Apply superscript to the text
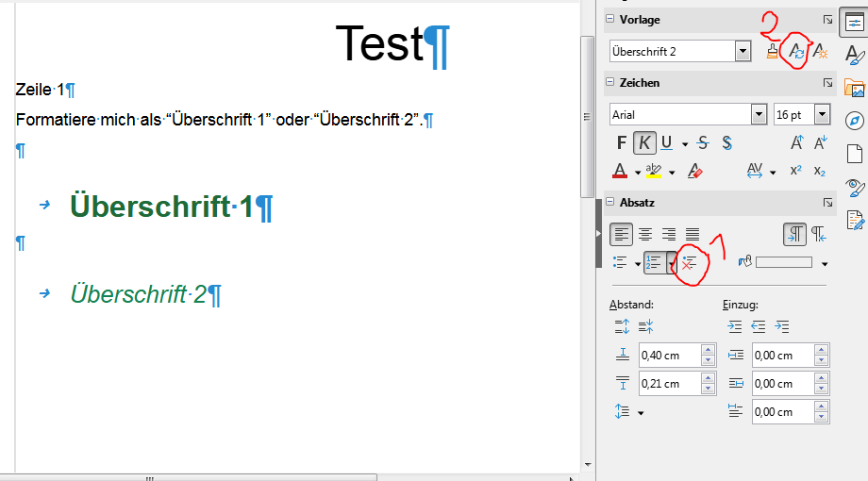This screenshot has height=481, width=868. [795, 172]
